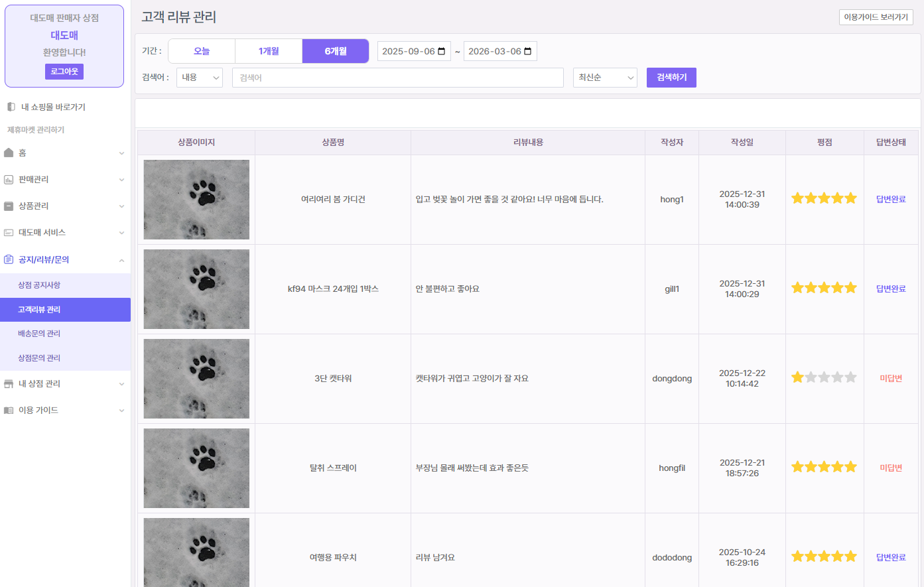Click the home icon in sidebar

(x=9, y=153)
